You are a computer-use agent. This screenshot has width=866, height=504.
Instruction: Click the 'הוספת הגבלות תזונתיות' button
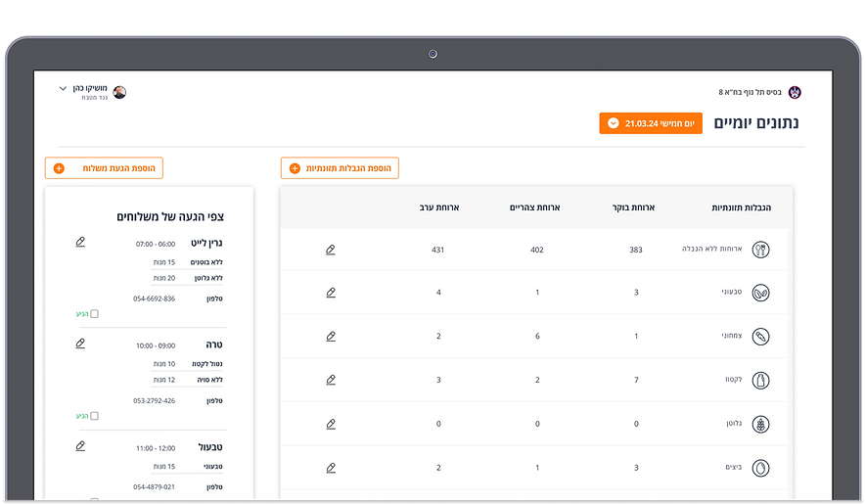tap(340, 168)
